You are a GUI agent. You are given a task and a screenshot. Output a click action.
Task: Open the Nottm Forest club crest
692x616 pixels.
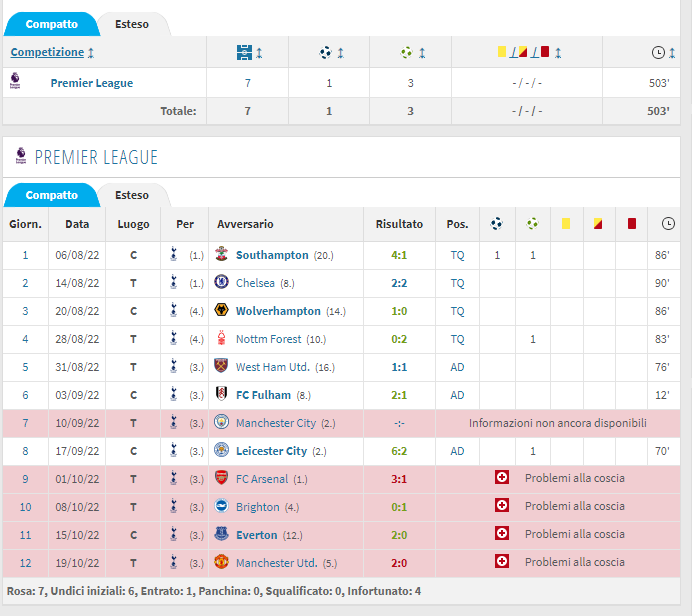click(222, 338)
